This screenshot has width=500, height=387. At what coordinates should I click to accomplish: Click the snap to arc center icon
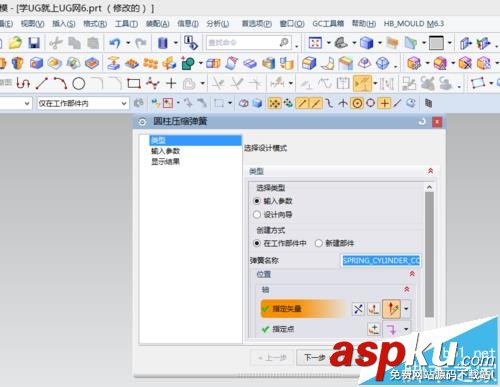357,103
